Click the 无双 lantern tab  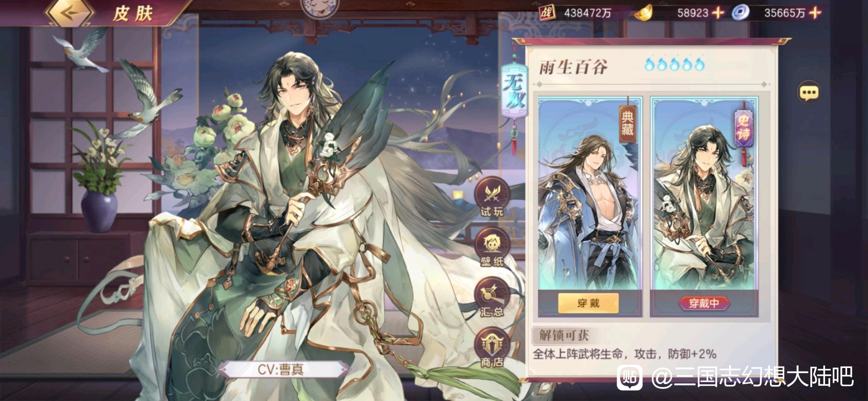[515, 92]
